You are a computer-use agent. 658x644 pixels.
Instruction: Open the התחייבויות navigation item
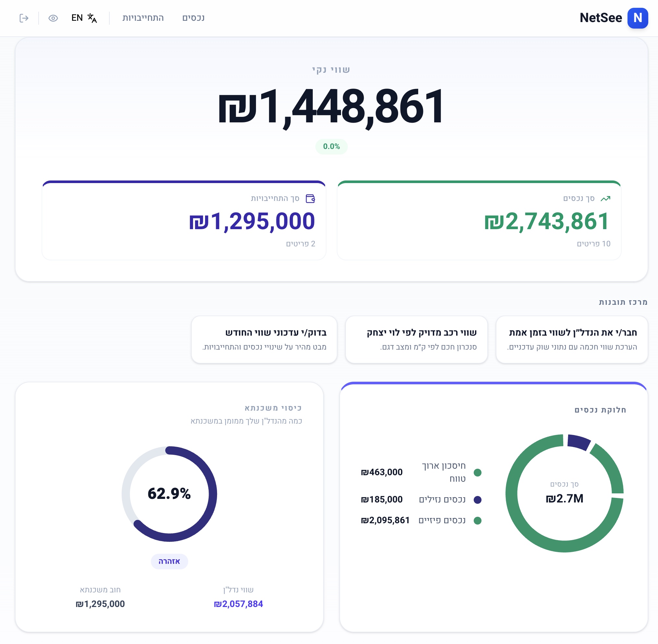pyautogui.click(x=143, y=18)
